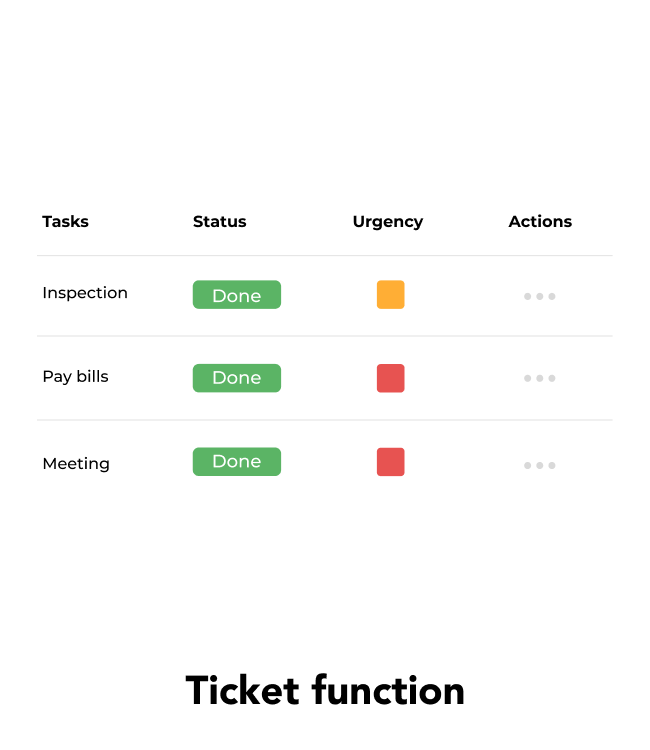The image size is (650, 750).
Task: Open the three-dot actions for Meeting
Action: (540, 465)
